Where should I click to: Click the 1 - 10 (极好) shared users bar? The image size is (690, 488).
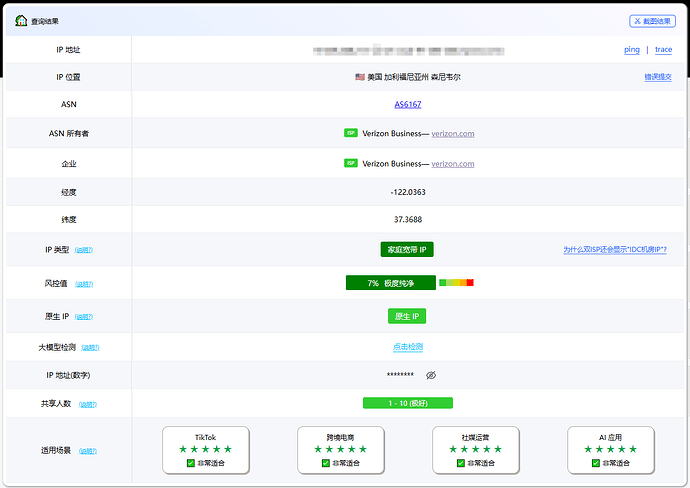pyautogui.click(x=408, y=403)
